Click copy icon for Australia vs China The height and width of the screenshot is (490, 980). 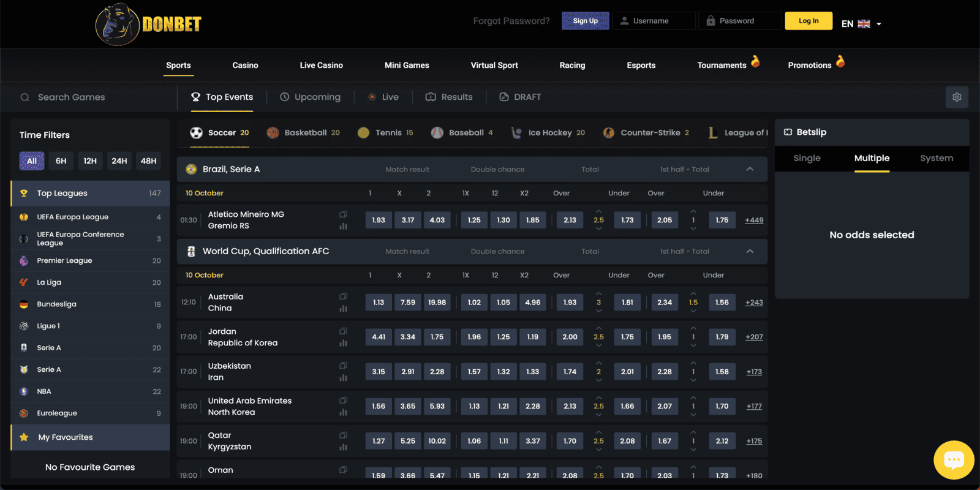tap(344, 296)
